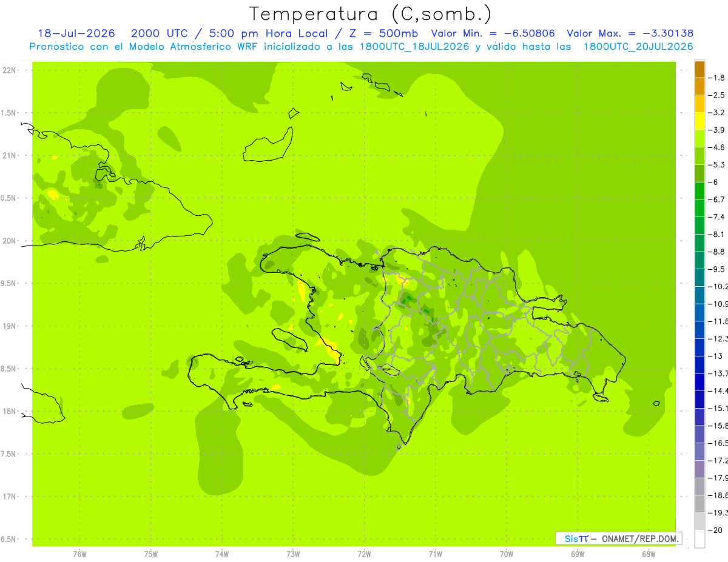The height and width of the screenshot is (562, 728).
Task: Click the '-20' legend label
Action: tap(715, 530)
